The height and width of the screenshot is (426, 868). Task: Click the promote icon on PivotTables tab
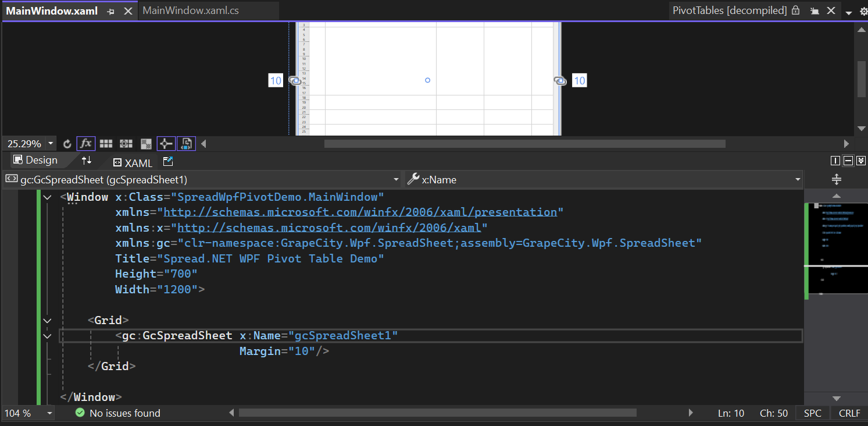815,11
